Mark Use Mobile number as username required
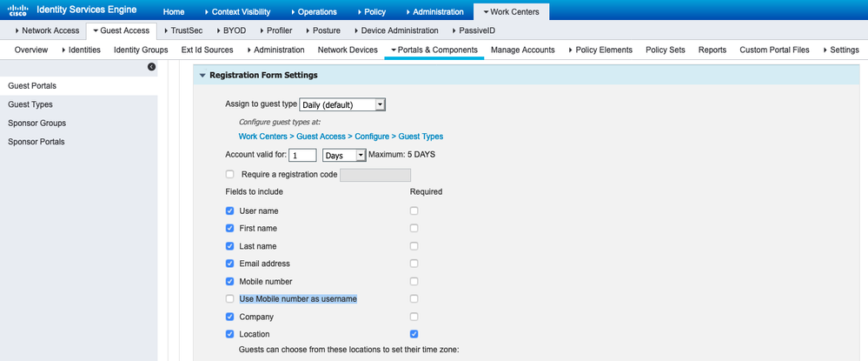Image resolution: width=868 pixels, height=361 pixels. point(414,299)
